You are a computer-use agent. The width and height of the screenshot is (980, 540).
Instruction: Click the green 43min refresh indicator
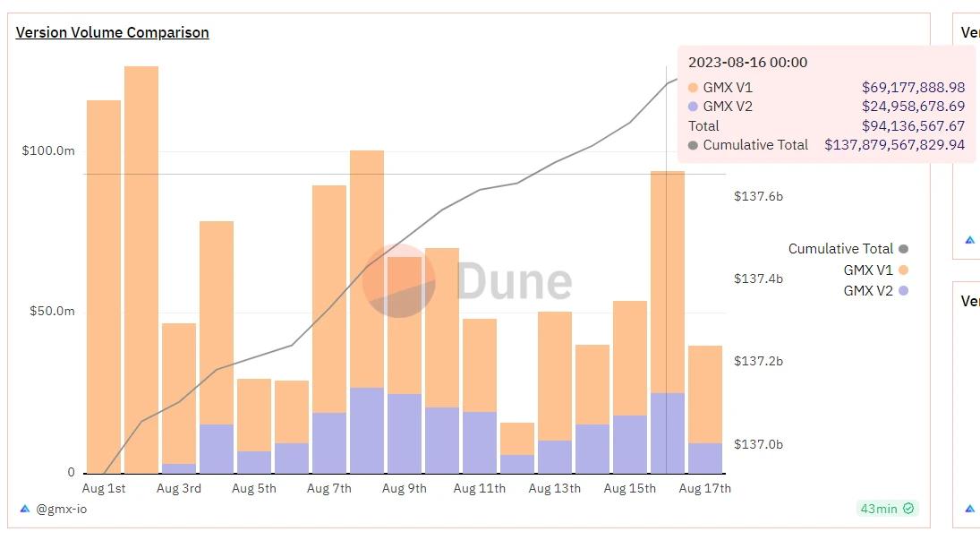tap(885, 509)
